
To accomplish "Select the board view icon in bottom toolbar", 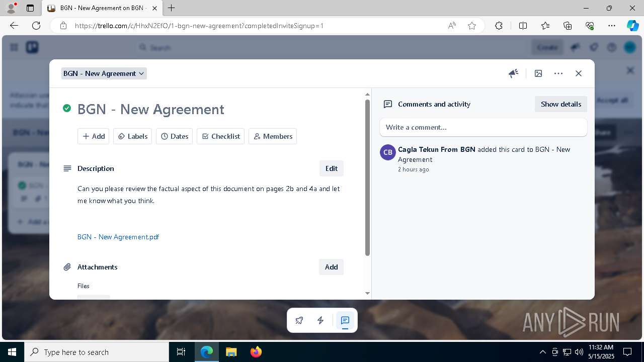I will pyautogui.click(x=345, y=320).
